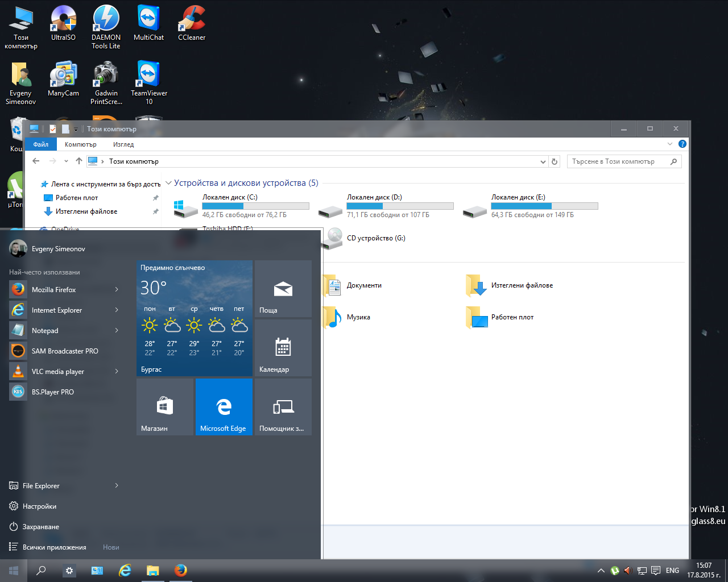
Task: Click network tray icon
Action: (x=642, y=571)
